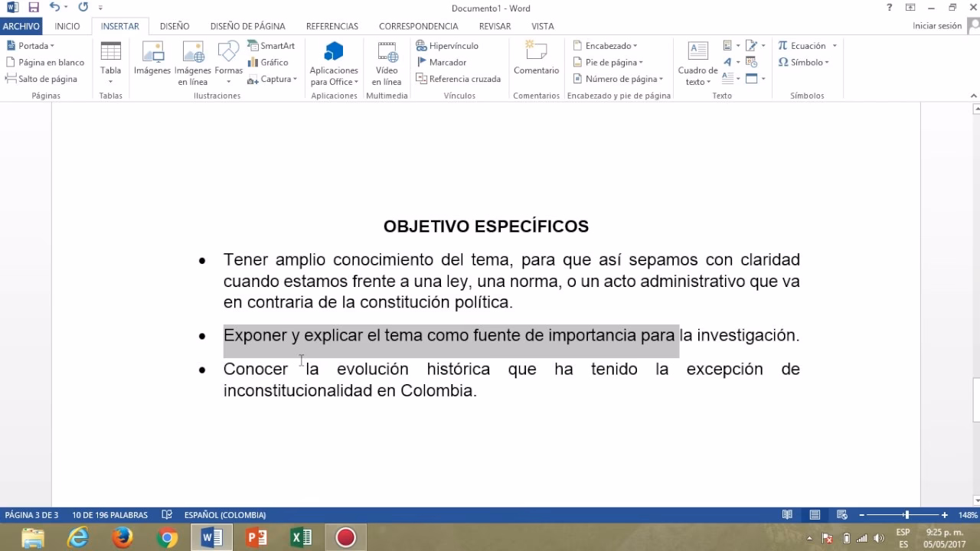Image resolution: width=980 pixels, height=551 pixels.
Task: Switch to the DISEÑO DE PÁGINA tab
Action: (247, 25)
